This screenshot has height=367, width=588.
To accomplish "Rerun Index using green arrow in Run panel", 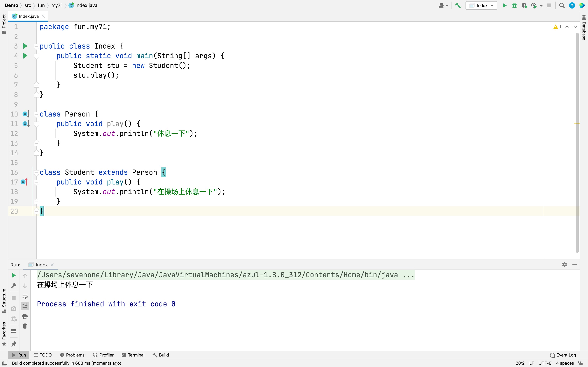I will click(x=14, y=275).
